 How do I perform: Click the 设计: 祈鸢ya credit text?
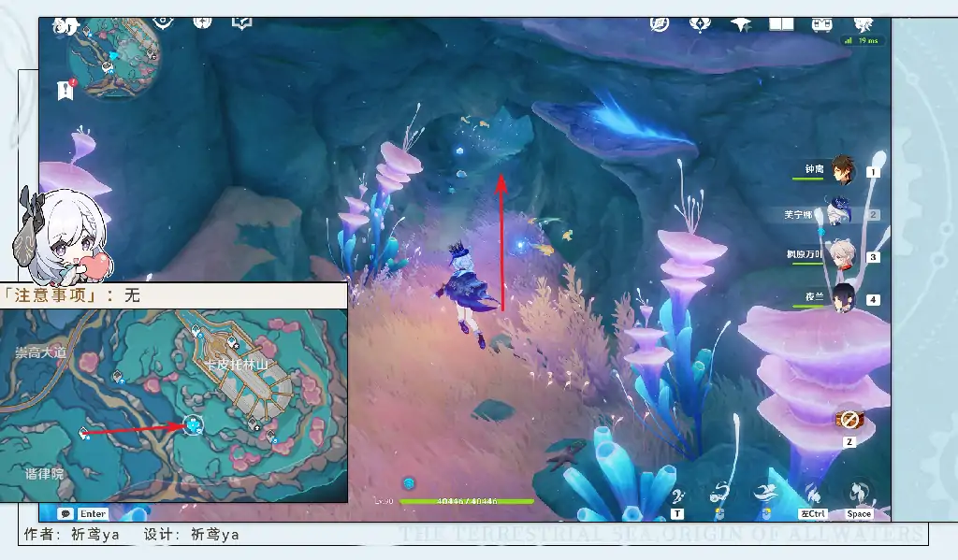191,535
